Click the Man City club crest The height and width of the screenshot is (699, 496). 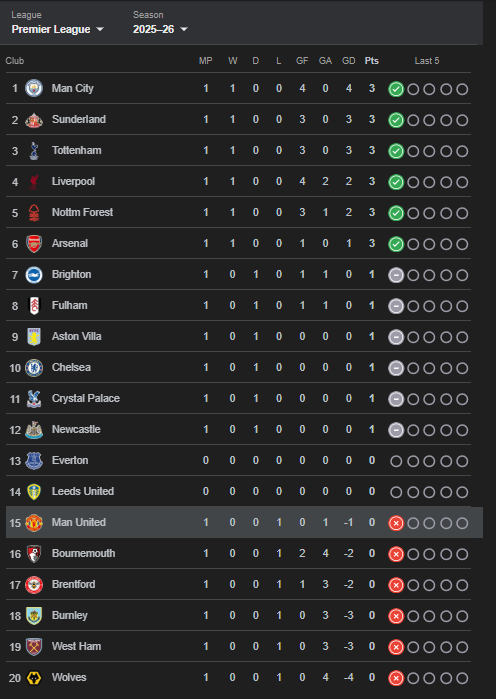click(x=34, y=88)
